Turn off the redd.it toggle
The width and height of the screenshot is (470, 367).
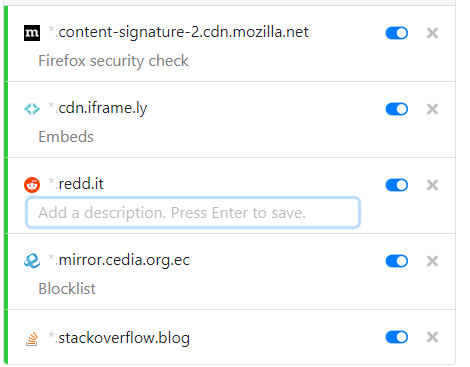pyautogui.click(x=397, y=185)
